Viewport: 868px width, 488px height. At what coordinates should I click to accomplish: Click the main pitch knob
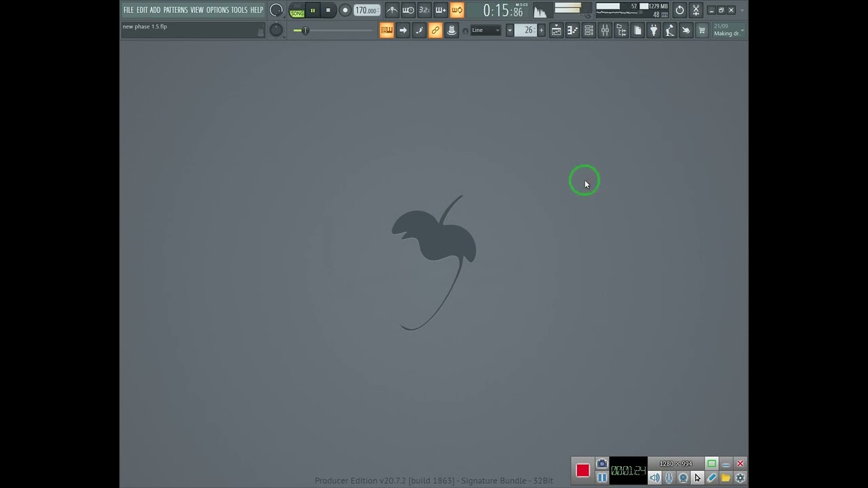(276, 30)
